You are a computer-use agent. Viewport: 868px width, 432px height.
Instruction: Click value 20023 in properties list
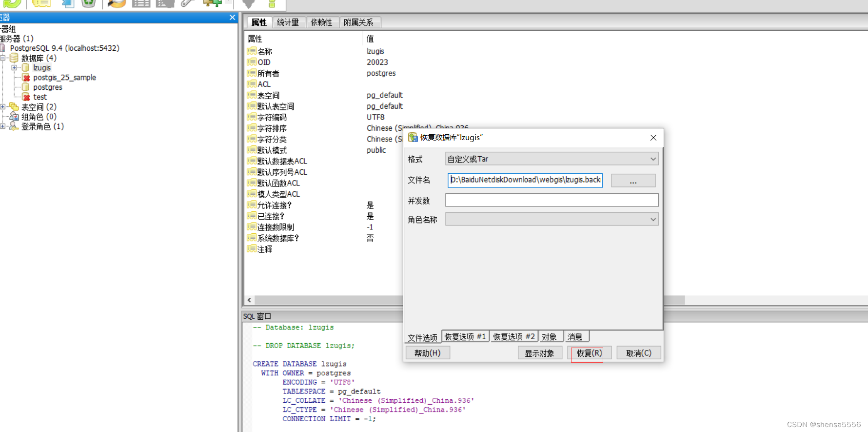(x=377, y=62)
